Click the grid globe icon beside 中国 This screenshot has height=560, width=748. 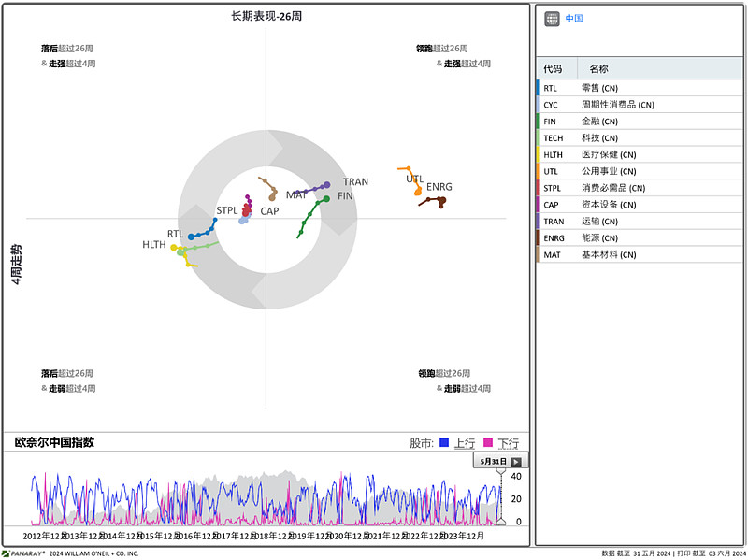click(552, 19)
